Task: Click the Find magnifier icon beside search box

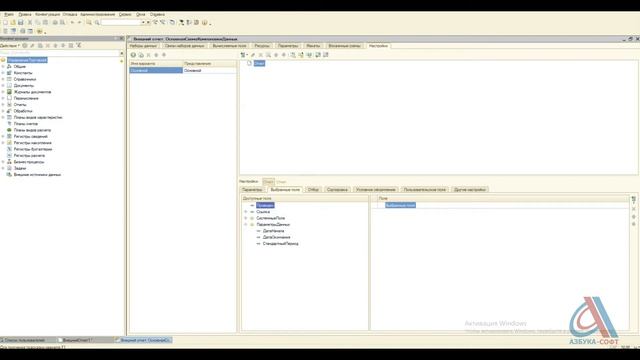Action: pyautogui.click(x=97, y=22)
